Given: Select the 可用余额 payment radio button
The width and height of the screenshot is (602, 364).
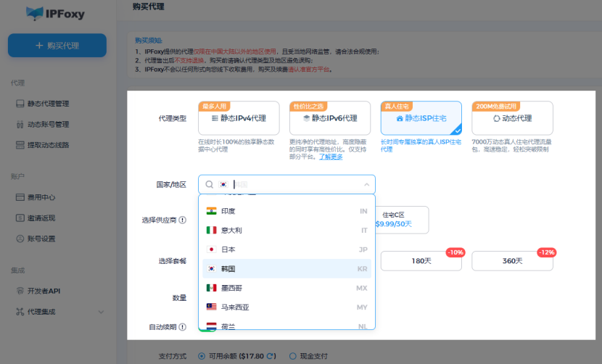Looking at the screenshot, I should tap(203, 356).
